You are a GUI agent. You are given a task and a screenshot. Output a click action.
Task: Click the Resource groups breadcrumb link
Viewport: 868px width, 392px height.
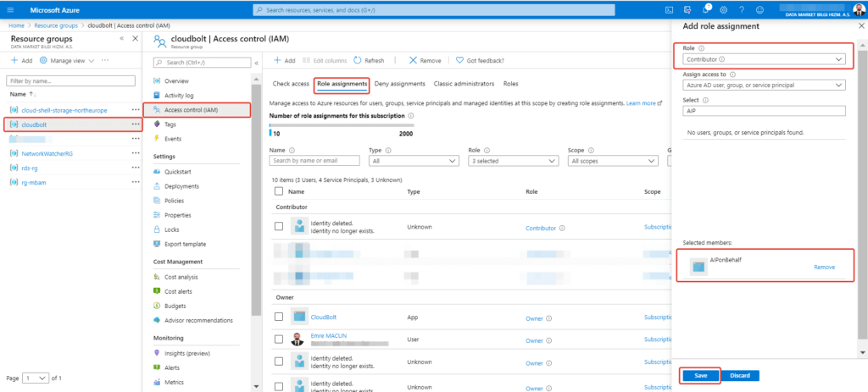tap(56, 26)
